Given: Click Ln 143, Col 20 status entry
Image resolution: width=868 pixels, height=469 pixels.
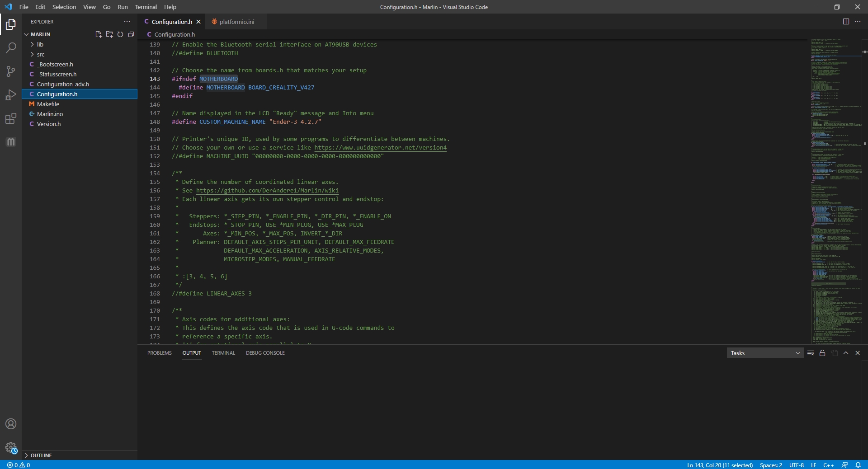Looking at the screenshot, I should point(720,465).
